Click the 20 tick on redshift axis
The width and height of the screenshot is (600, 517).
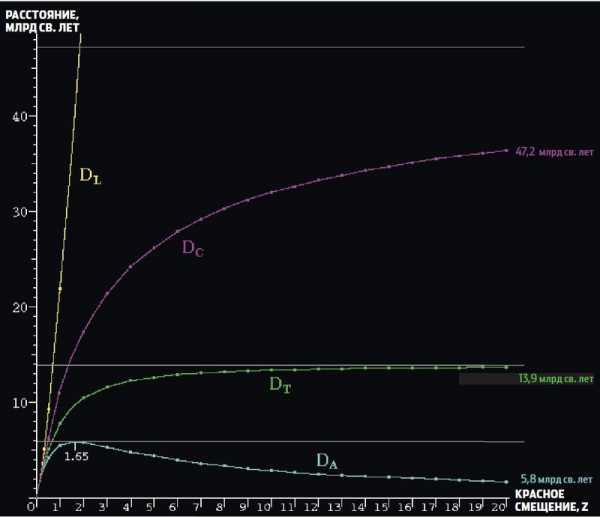click(498, 507)
